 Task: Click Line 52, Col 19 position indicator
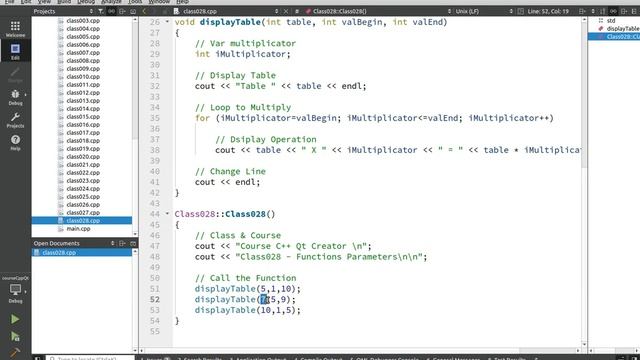[x=548, y=11]
